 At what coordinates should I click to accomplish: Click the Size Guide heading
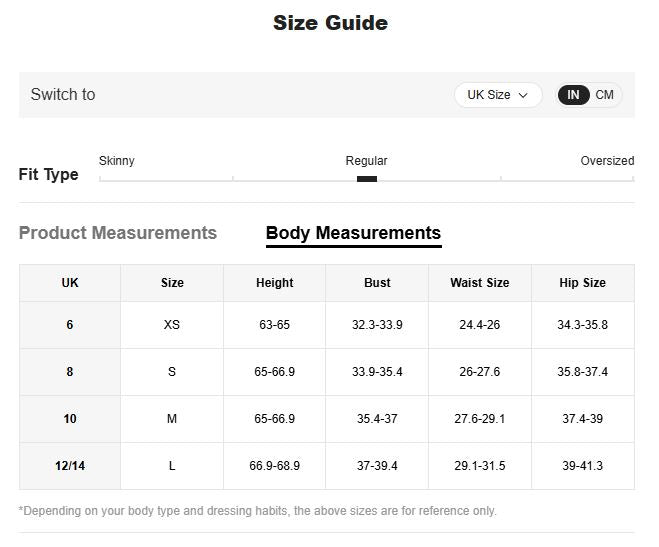click(x=330, y=23)
